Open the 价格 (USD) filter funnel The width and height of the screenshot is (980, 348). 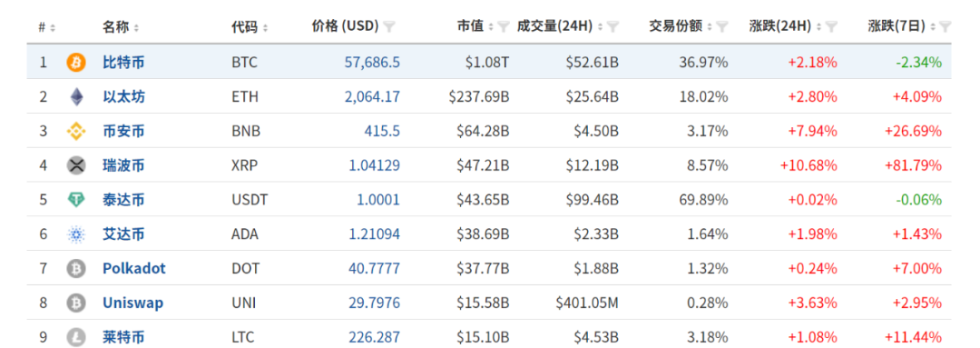(388, 27)
